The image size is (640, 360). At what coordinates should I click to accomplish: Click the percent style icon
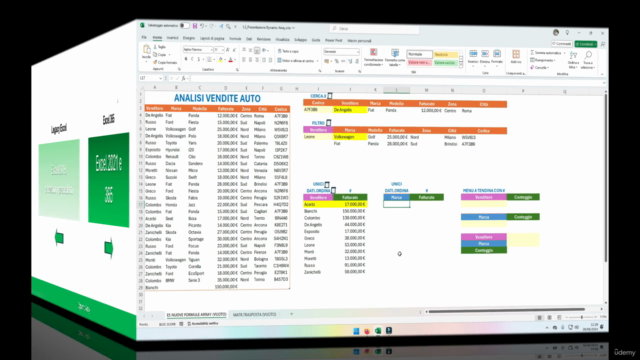[336, 61]
